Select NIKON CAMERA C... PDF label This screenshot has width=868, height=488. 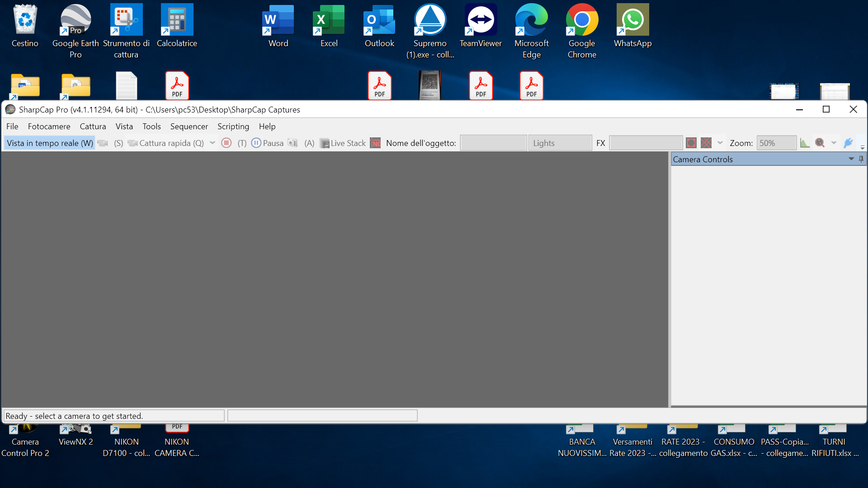point(177,447)
